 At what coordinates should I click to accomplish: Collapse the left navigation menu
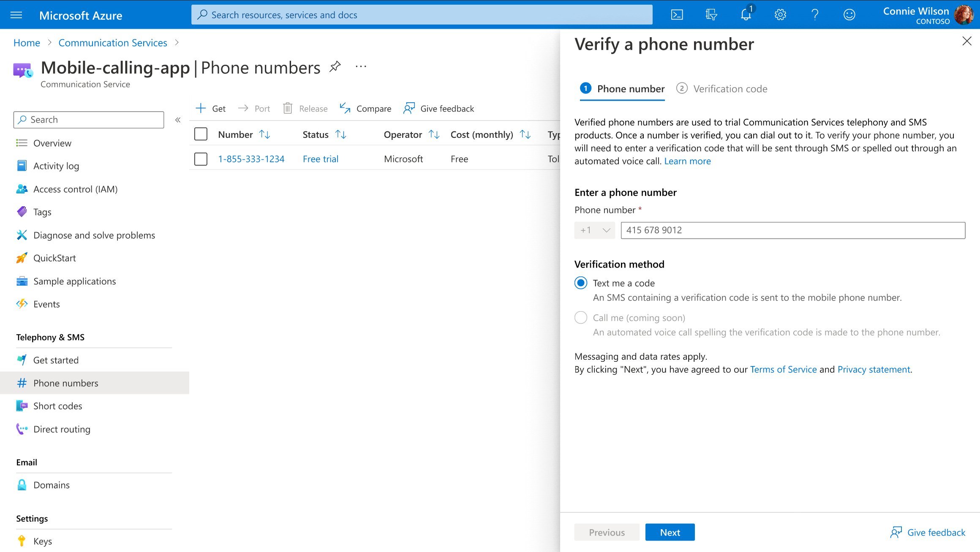[x=178, y=120]
